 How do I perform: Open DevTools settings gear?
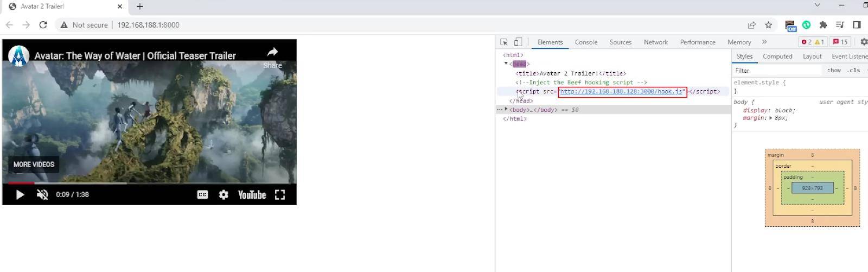tap(863, 42)
